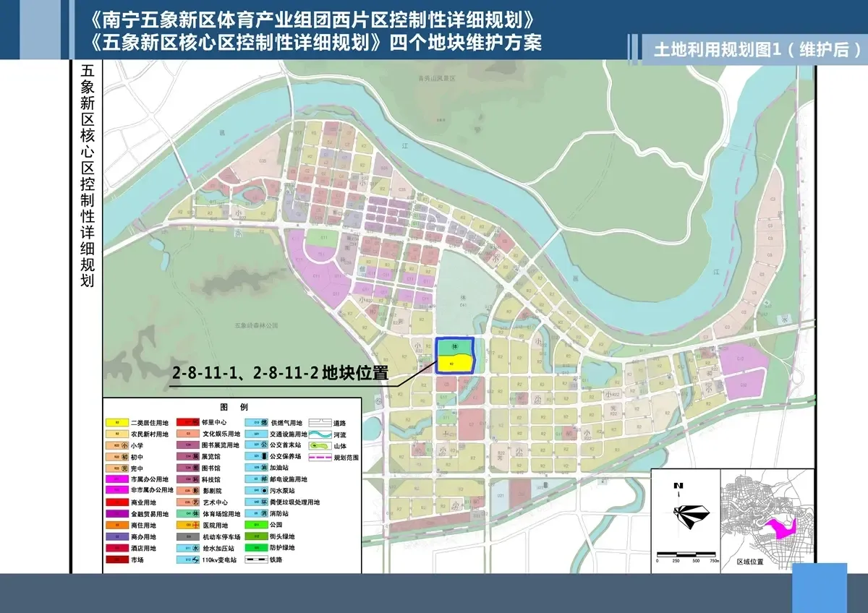Click the 区域位置 caption text
This screenshot has height=613, width=868.
point(750,562)
